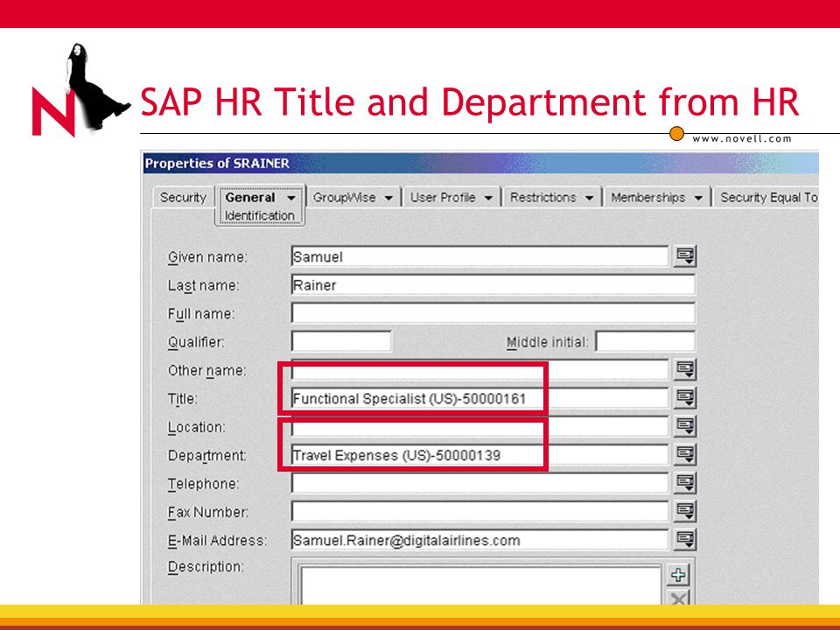Viewport: 840px width, 630px height.
Task: Select the Identification sub-page under General
Action: 260,215
